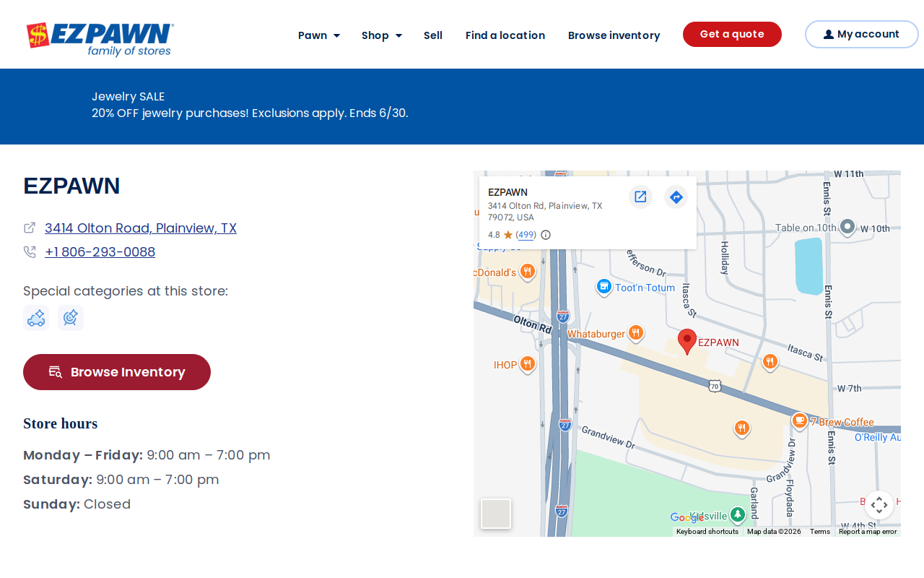924x578 pixels.
Task: Click the restaurant marker near Grandview Dr
Action: pos(741,428)
